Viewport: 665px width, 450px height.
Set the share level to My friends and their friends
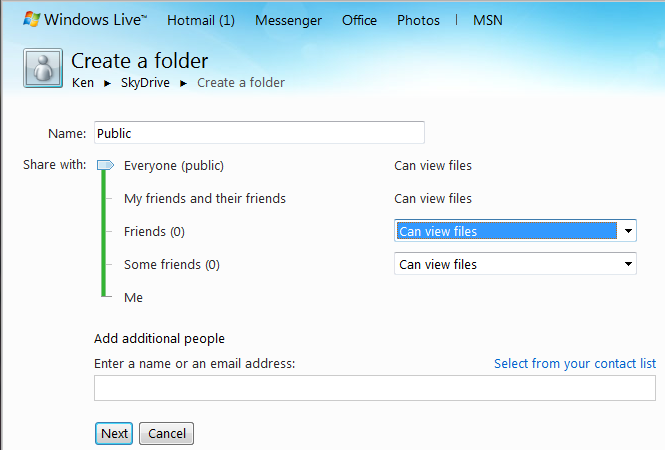pos(205,198)
